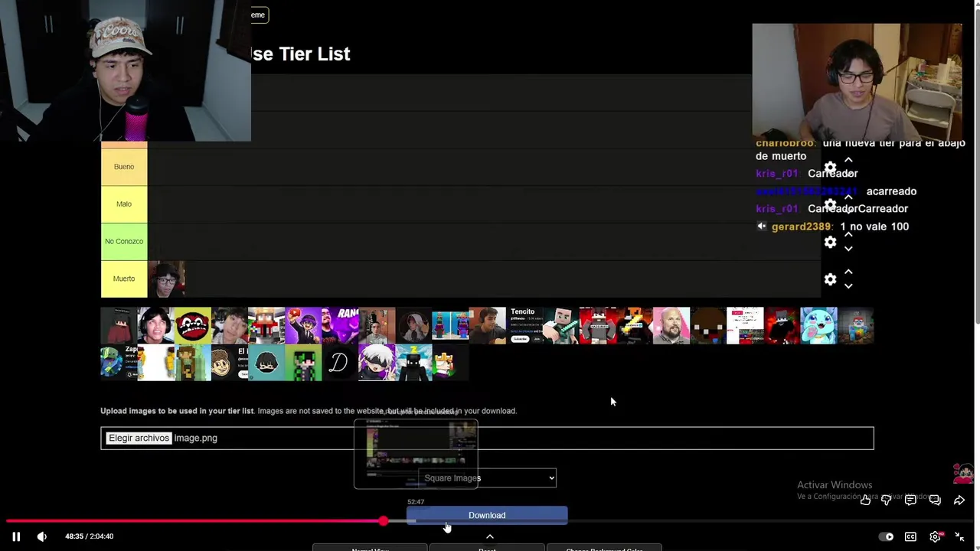The image size is (980, 551).
Task: Select the cursive D logo image
Action: 340,362
